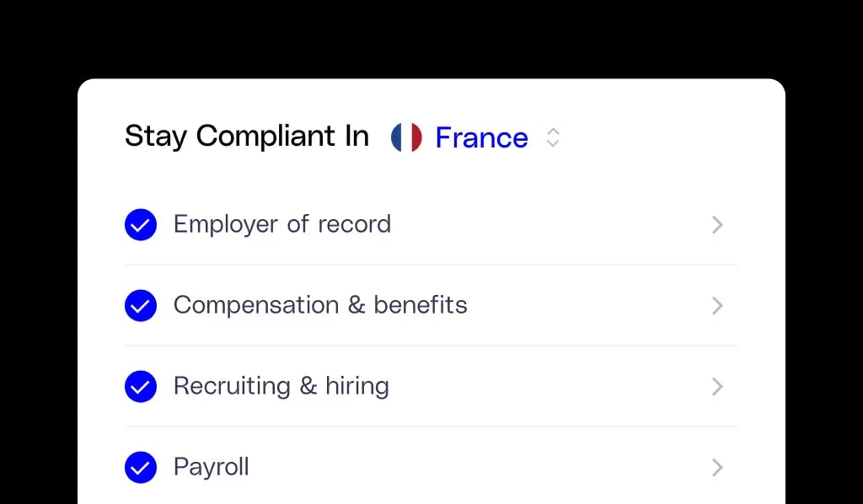Click the French flag icon
863x504 pixels.
pyautogui.click(x=406, y=137)
